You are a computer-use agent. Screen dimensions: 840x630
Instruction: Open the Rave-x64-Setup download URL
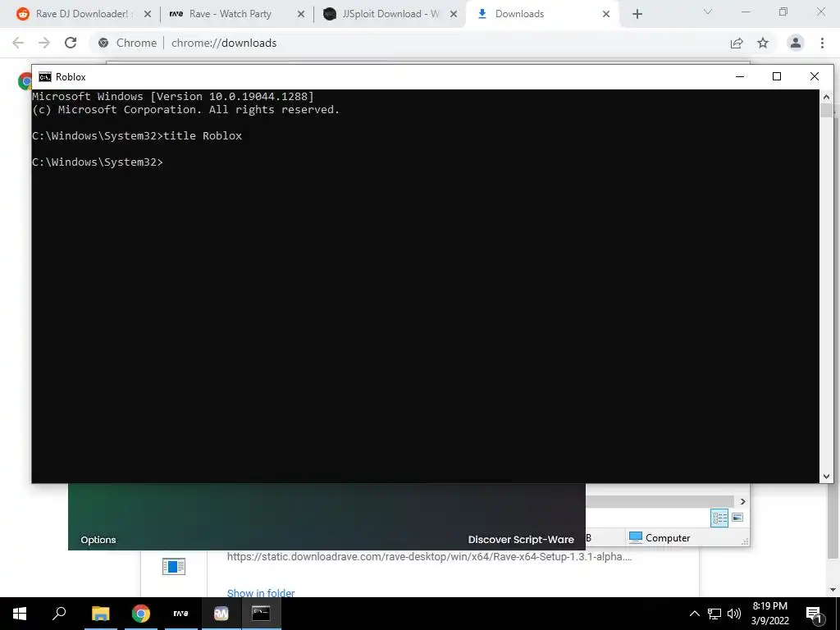(x=429, y=557)
